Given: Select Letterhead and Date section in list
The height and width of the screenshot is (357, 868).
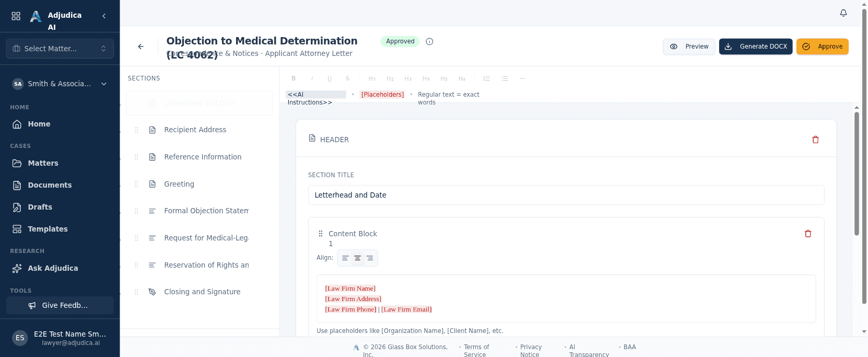Looking at the screenshot, I should (200, 103).
